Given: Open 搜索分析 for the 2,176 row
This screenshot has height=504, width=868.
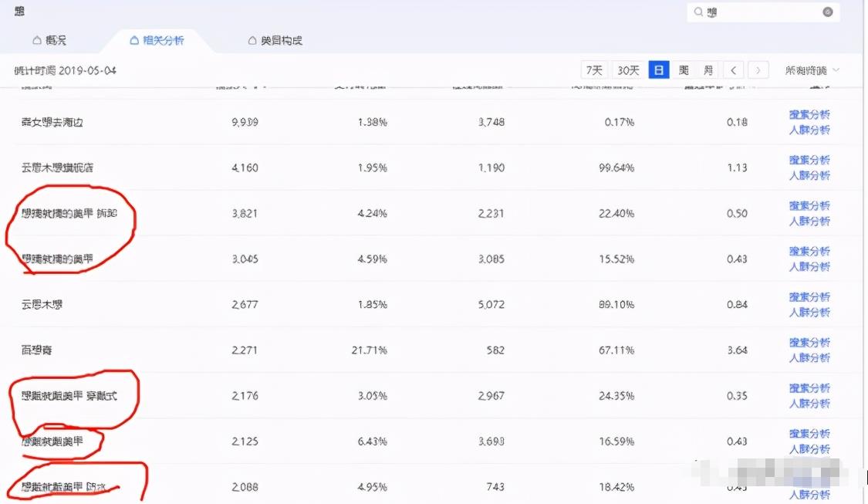Looking at the screenshot, I should click(x=809, y=388).
